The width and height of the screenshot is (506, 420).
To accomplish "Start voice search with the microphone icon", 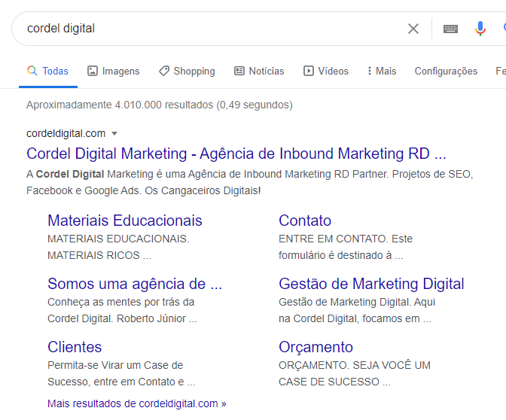I will (x=480, y=29).
